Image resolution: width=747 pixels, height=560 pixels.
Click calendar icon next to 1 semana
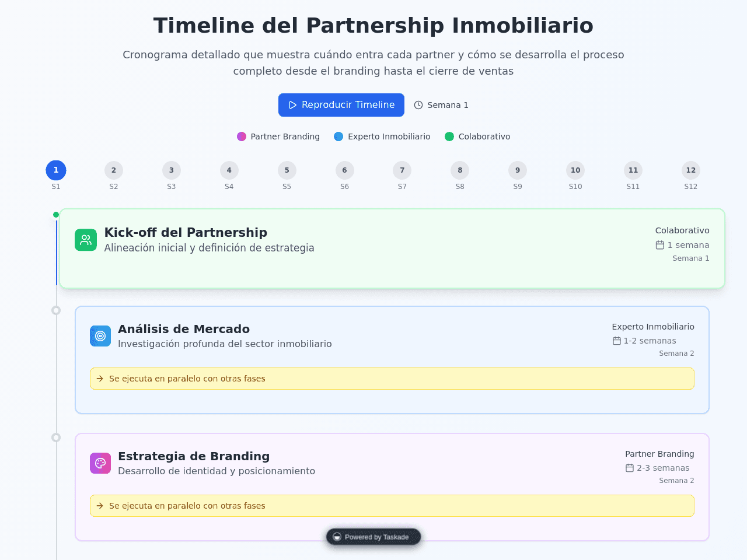(660, 245)
